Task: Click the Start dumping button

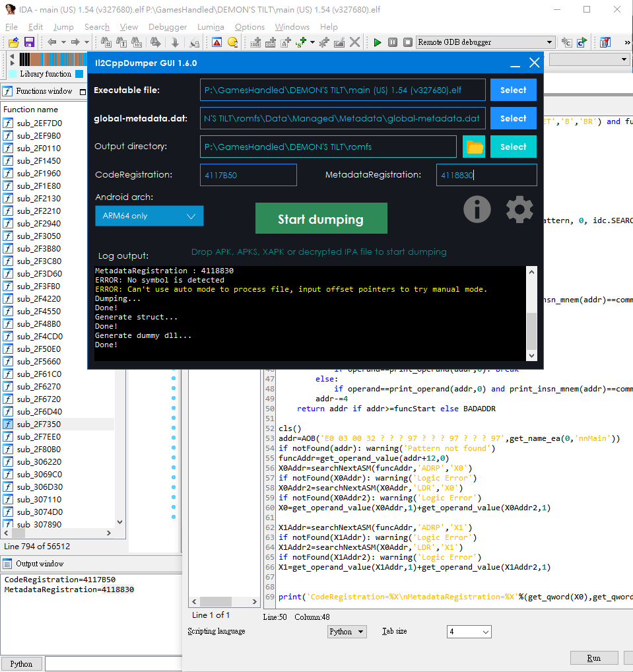Action: 321,218
